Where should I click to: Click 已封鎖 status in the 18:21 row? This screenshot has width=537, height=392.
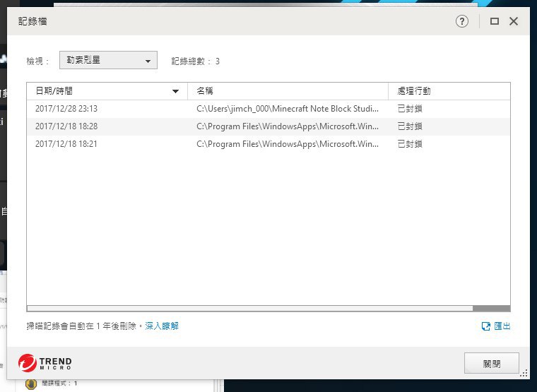click(410, 144)
